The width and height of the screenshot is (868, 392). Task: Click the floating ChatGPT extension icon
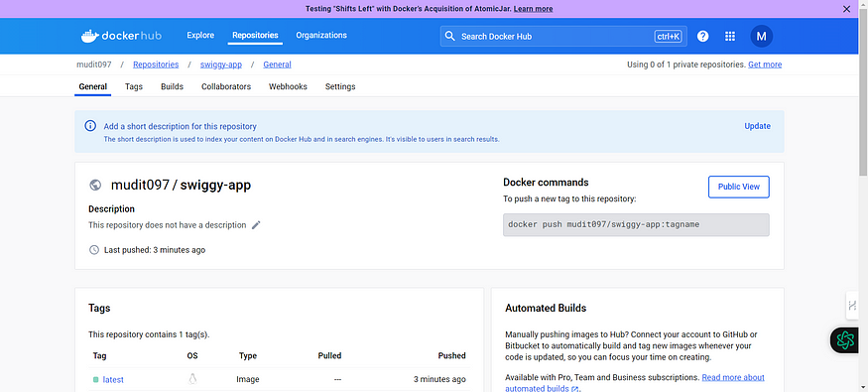[x=845, y=340]
